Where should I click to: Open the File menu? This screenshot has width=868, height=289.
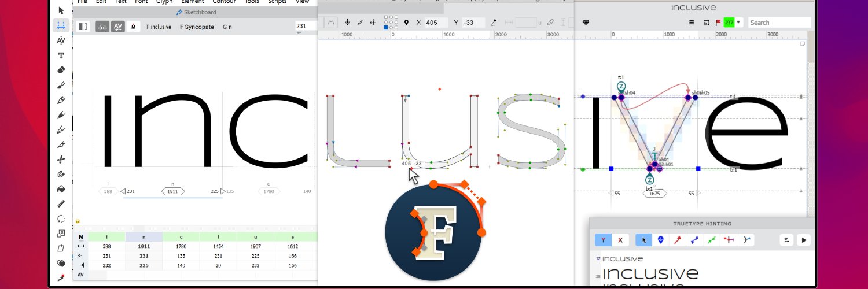point(82,2)
